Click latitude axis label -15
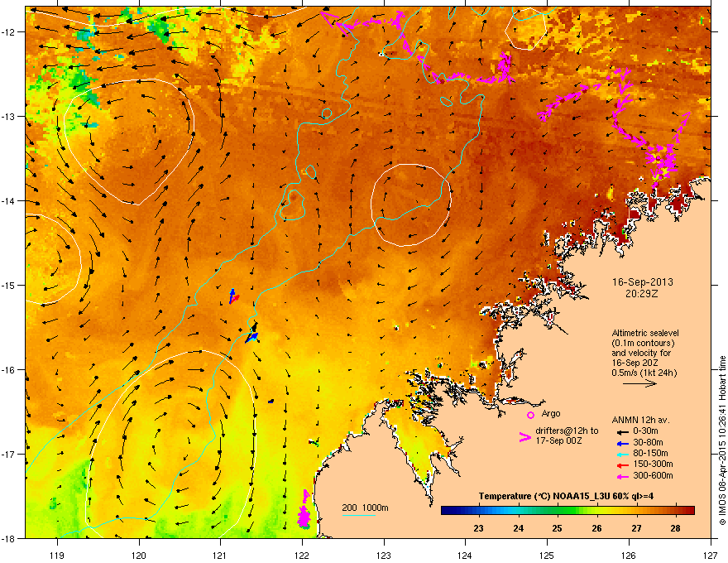Image resolution: width=728 pixels, height=563 pixels. click(x=9, y=285)
